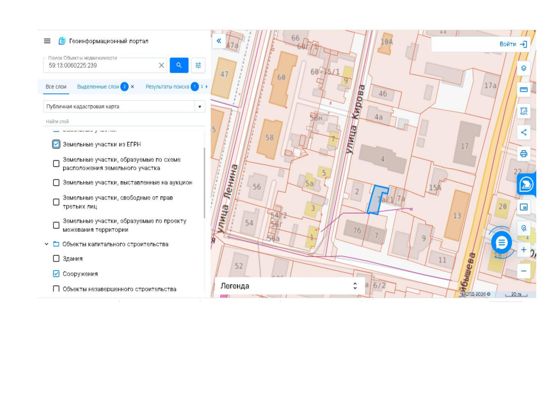Run search with the blue magnifier button
560x396 pixels.
pos(179,65)
